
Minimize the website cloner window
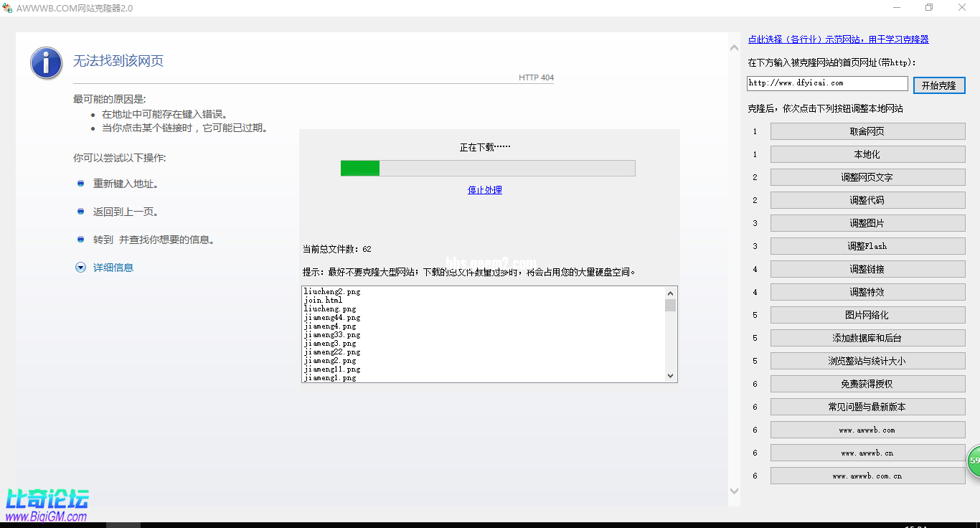[897, 8]
